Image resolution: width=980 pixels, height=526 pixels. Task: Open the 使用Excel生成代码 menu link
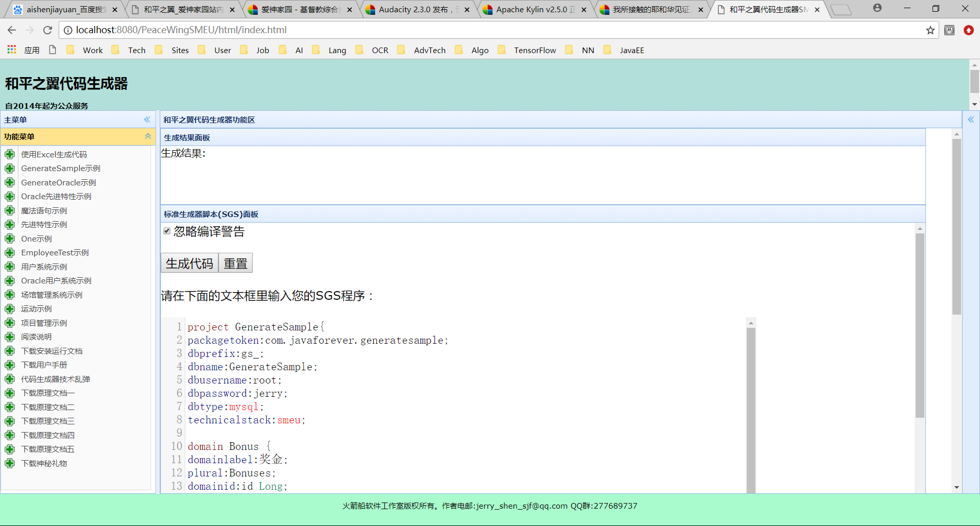(x=54, y=154)
